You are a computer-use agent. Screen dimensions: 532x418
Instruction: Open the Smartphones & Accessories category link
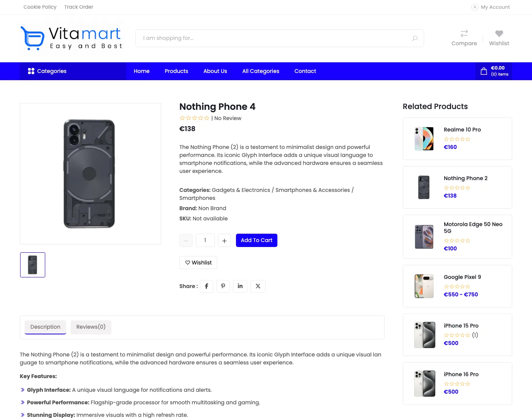[x=313, y=190]
